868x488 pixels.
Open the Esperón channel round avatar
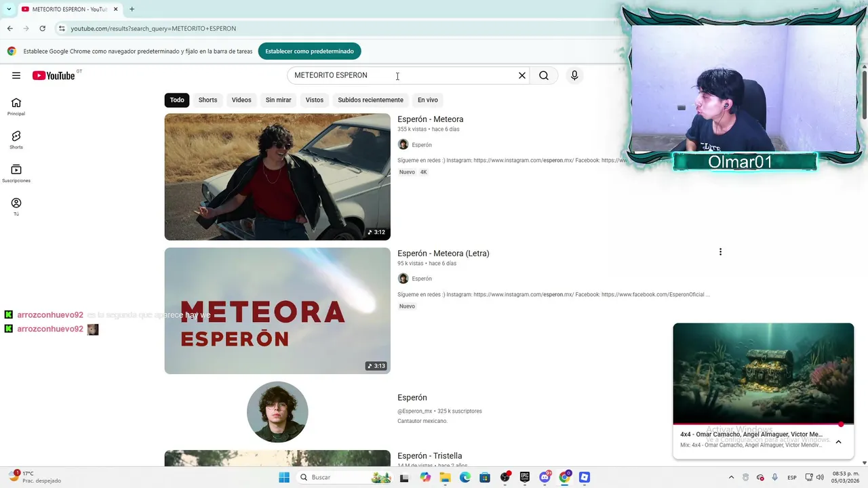277,412
